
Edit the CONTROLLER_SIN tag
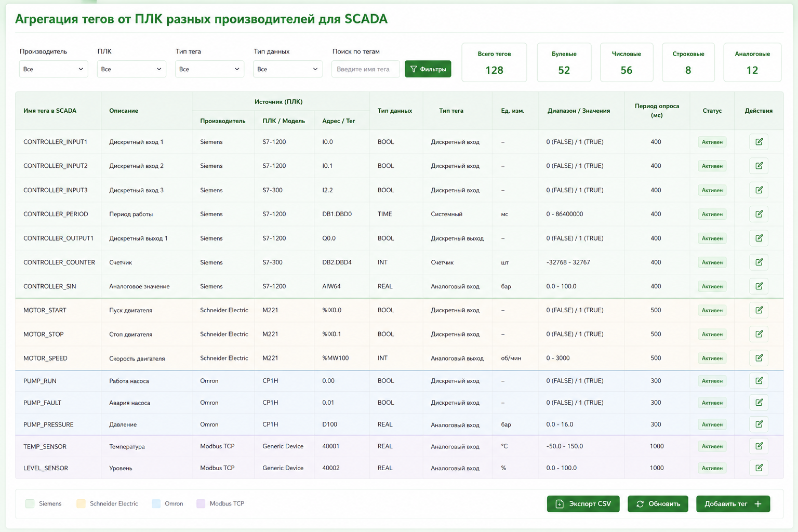tap(759, 286)
